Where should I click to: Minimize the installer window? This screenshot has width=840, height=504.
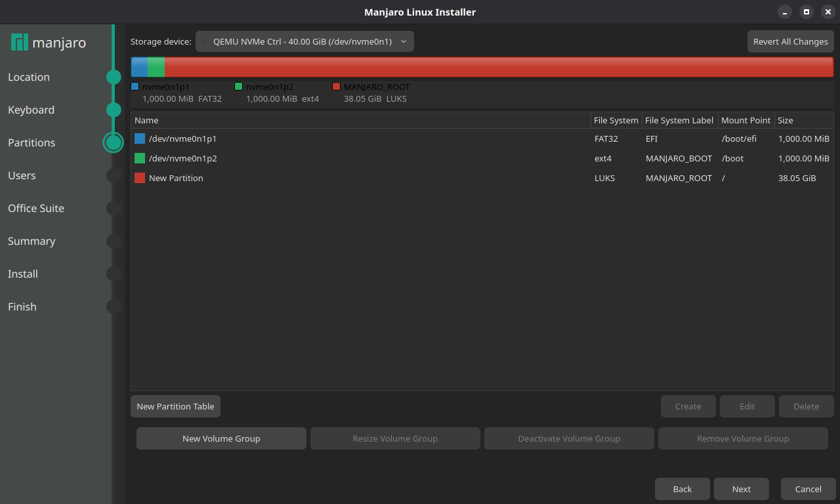tap(785, 12)
